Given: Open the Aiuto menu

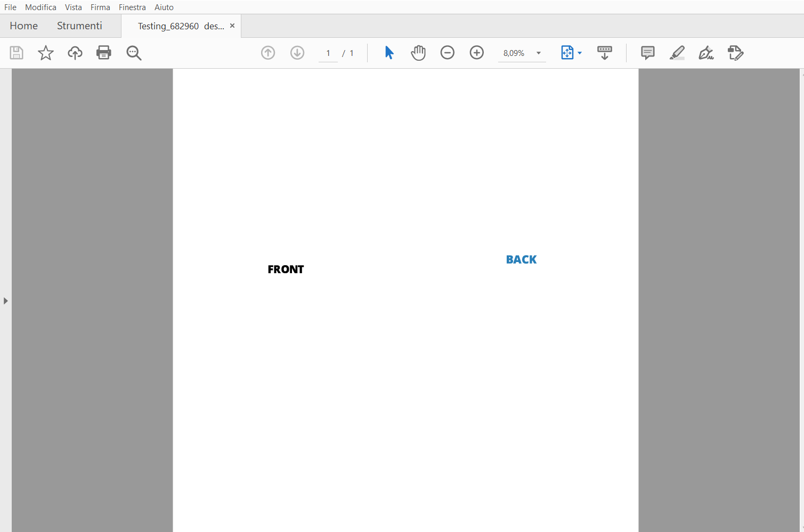Looking at the screenshot, I should click(x=164, y=7).
